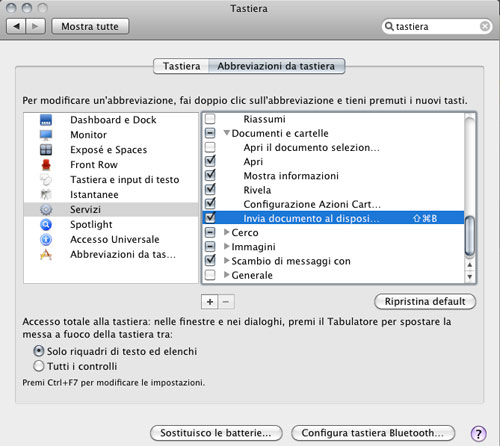This screenshot has height=446, width=500.
Task: Click the Istantanee screenshot icon
Action: click(46, 195)
